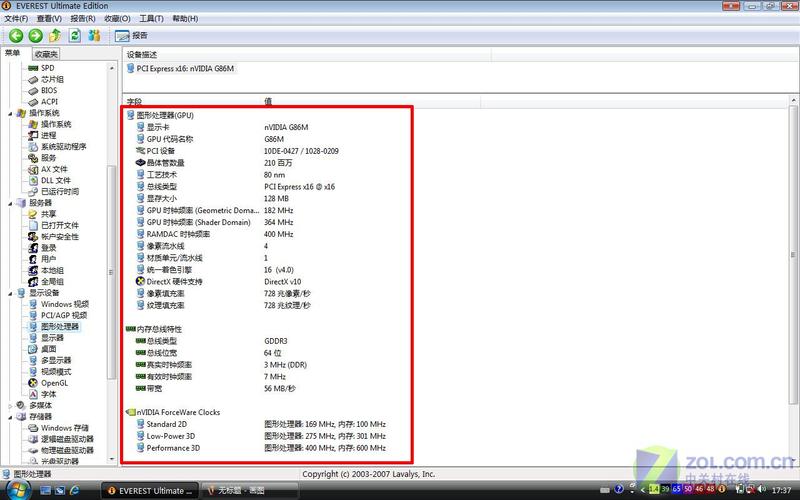Open the 文件(F) menu
Screen dimensions: 800x500
tap(16, 18)
